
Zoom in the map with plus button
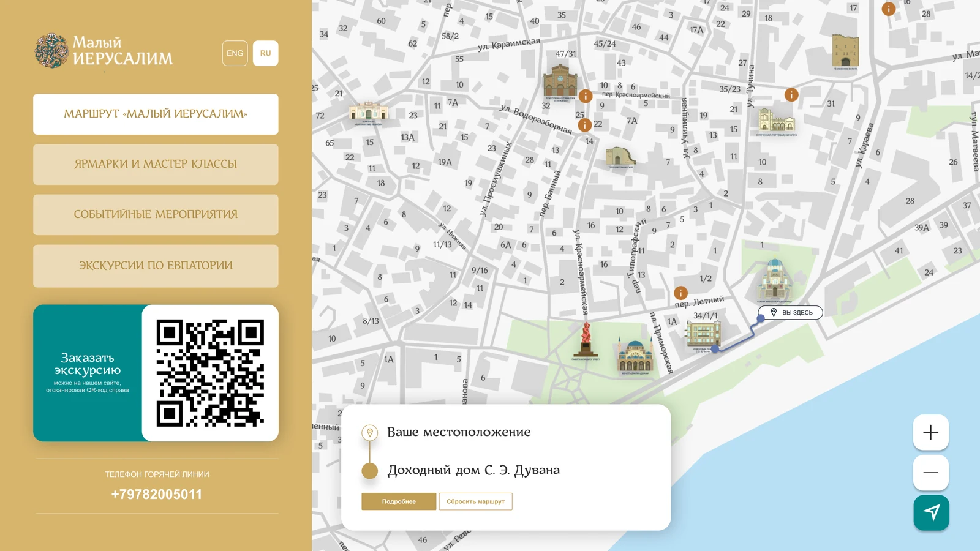click(931, 432)
